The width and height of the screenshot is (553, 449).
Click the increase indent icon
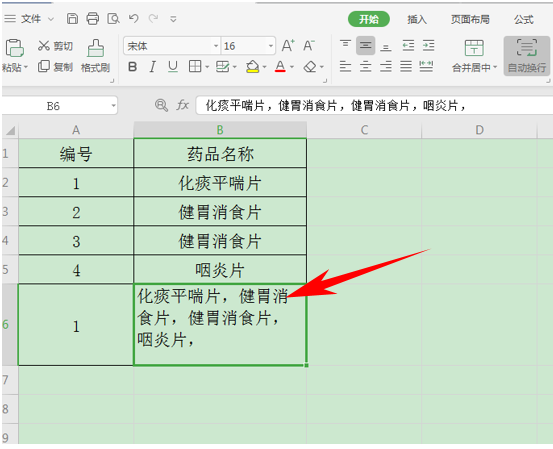pos(429,45)
